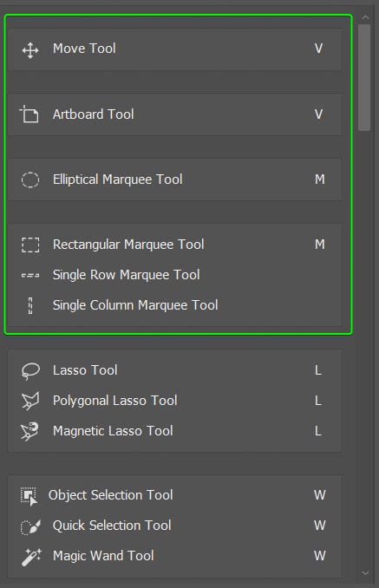Choose the Polygonal Lasso Tool icon
The width and height of the screenshot is (379, 588).
[x=30, y=402]
